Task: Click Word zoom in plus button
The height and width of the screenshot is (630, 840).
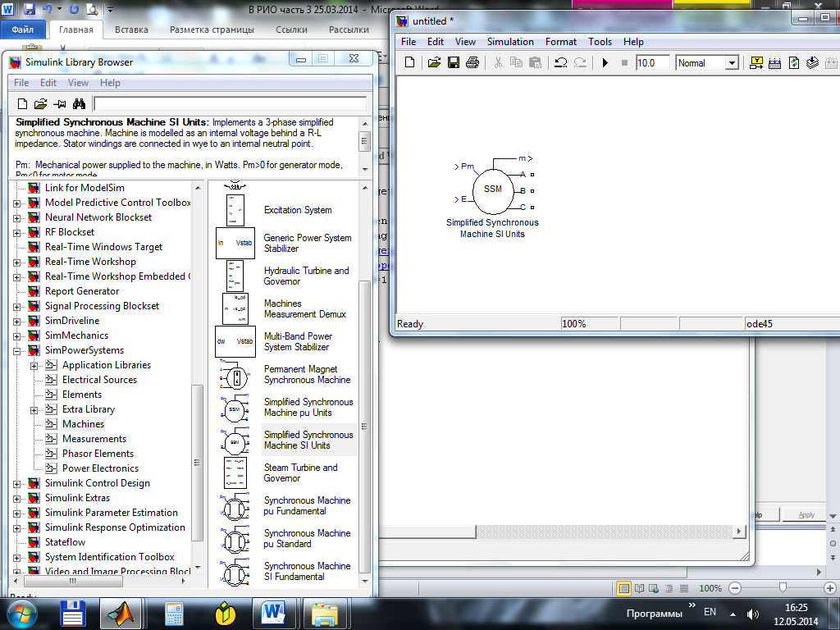Action: [x=830, y=588]
